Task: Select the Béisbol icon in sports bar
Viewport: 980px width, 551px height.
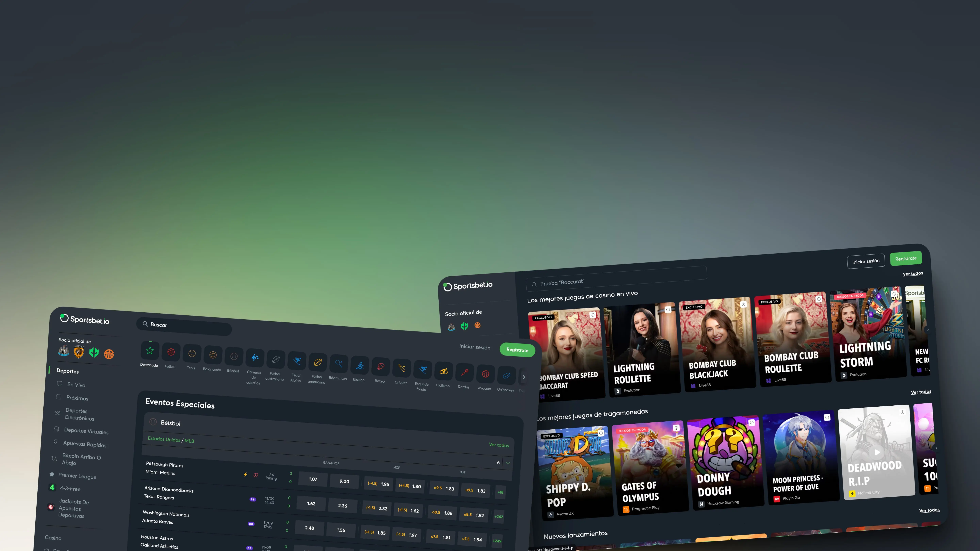Action: point(234,356)
